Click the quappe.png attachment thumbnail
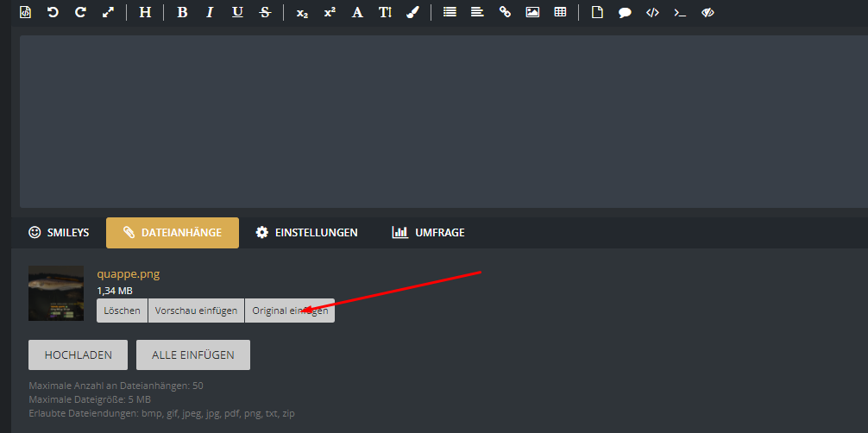The image size is (868, 433). tap(56, 293)
